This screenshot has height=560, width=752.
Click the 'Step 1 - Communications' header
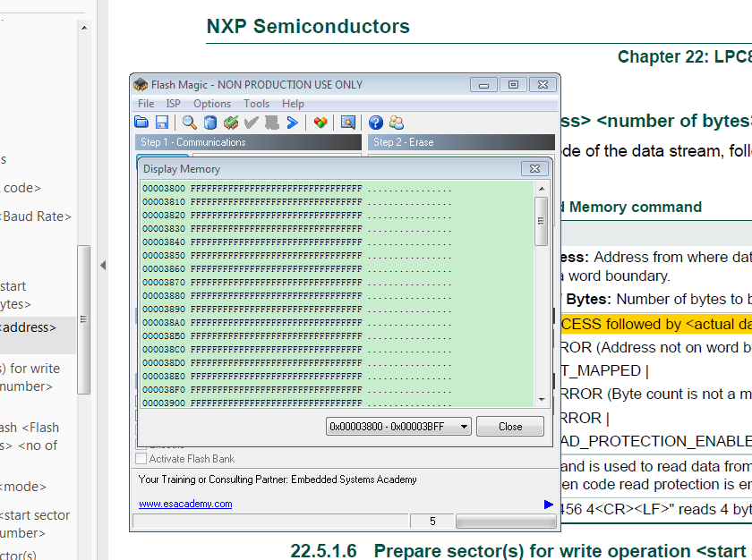pos(249,142)
